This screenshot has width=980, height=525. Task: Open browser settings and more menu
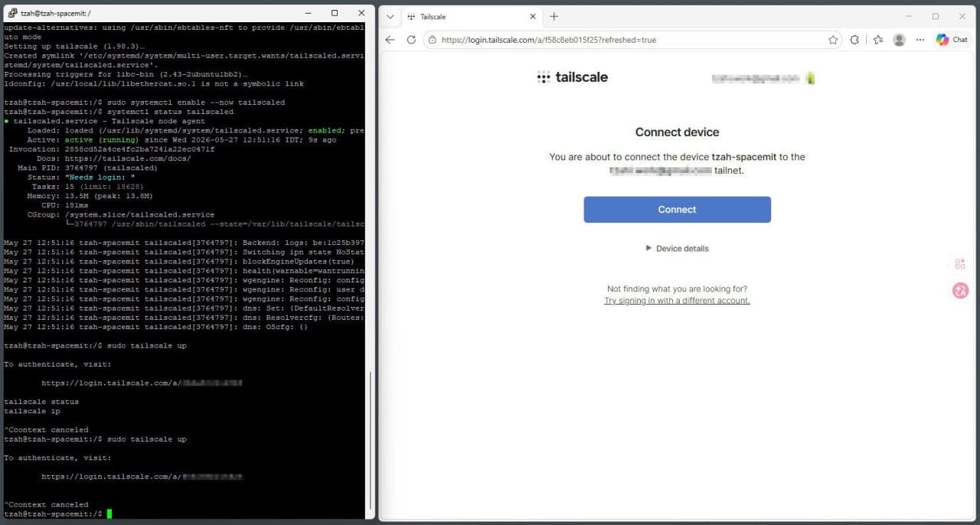921,40
